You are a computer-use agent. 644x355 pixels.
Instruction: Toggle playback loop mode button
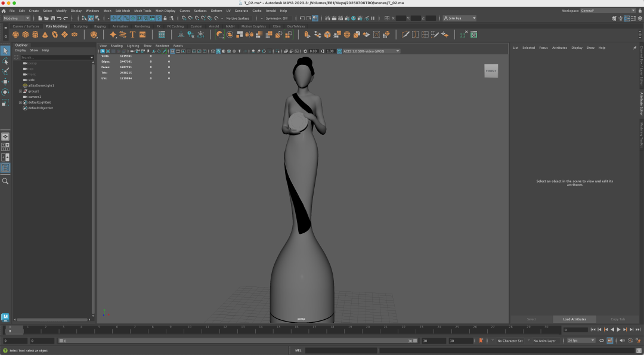[x=602, y=341]
